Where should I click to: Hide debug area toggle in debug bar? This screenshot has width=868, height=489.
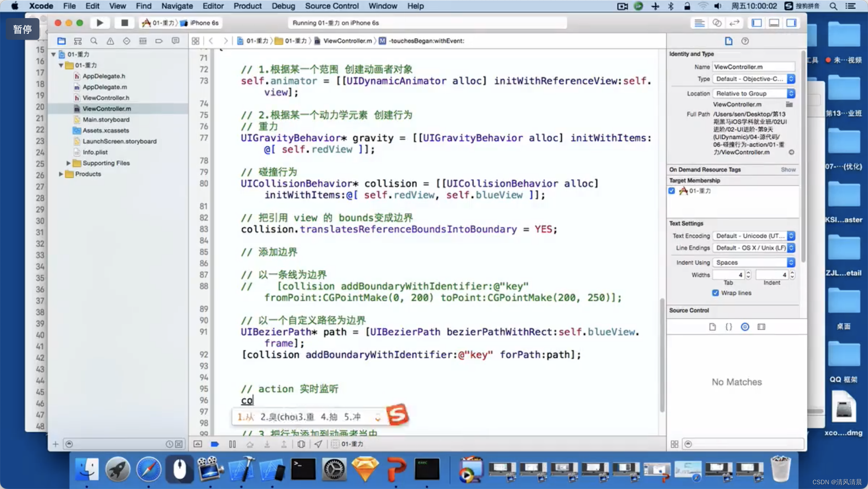coord(198,444)
